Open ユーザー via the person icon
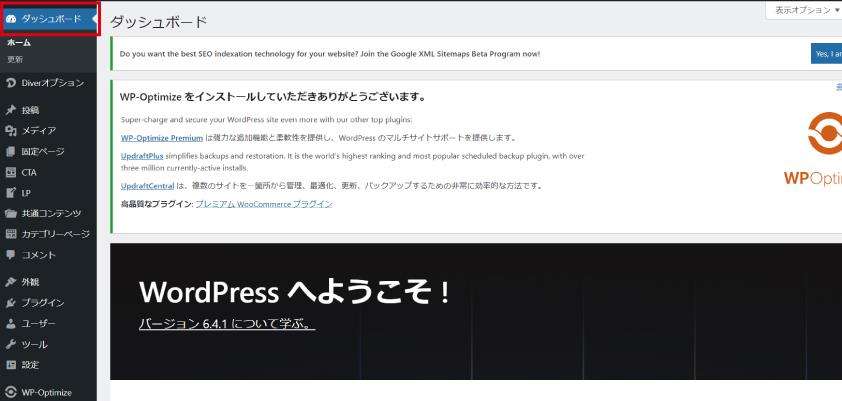The image size is (842, 401). click(11, 322)
